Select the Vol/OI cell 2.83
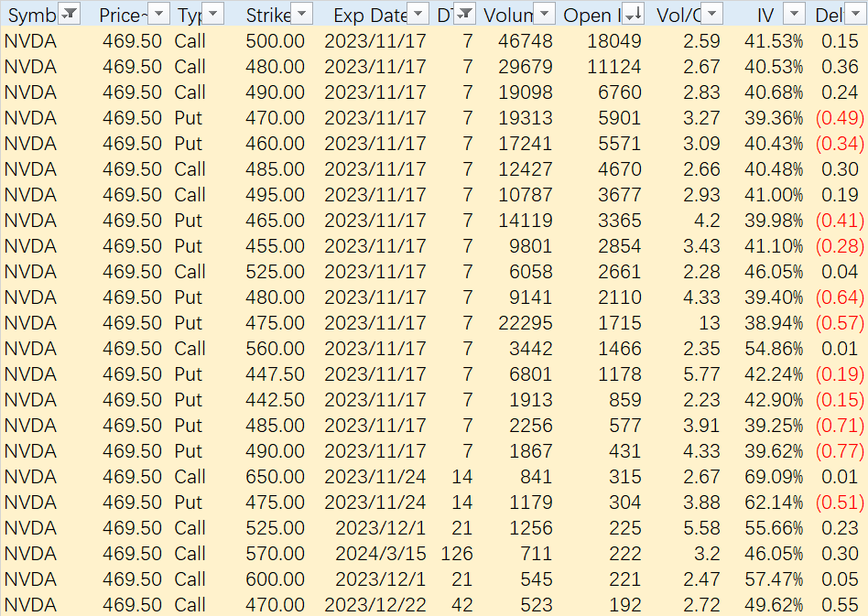This screenshot has height=616, width=868. (x=701, y=92)
